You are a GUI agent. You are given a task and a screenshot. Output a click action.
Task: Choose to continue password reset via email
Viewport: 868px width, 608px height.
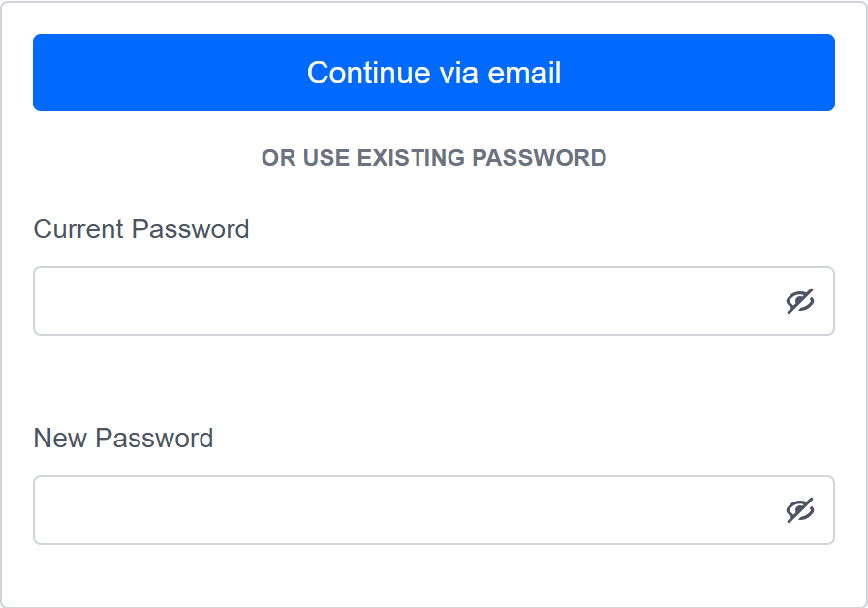[434, 73]
